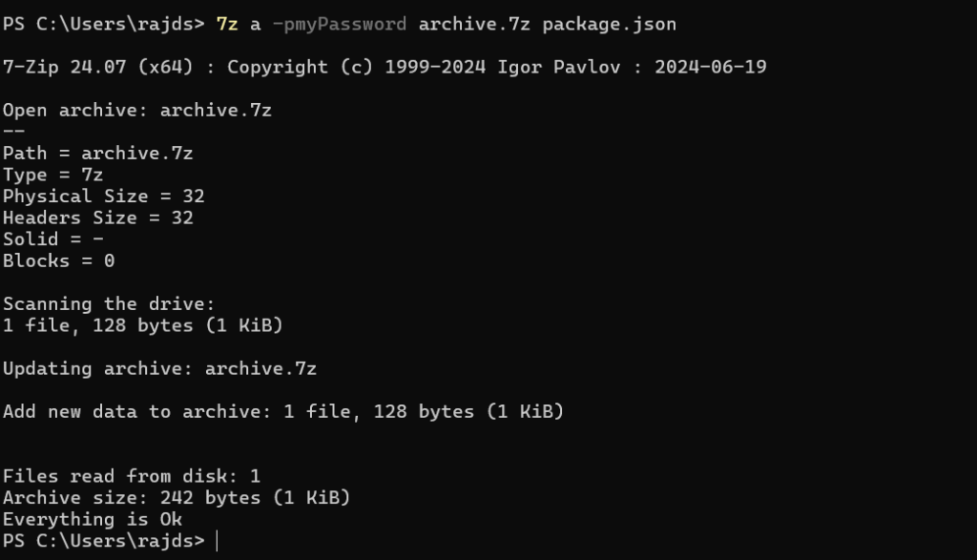977x560 pixels.
Task: Click the 'Everything is Ok' status message
Action: click(92, 519)
